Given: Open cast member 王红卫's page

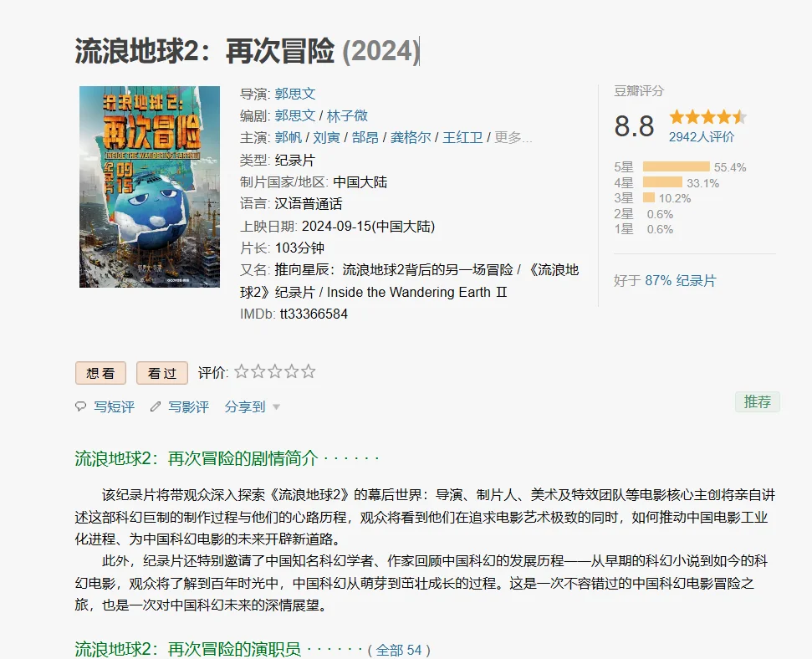Looking at the screenshot, I should coord(462,137).
